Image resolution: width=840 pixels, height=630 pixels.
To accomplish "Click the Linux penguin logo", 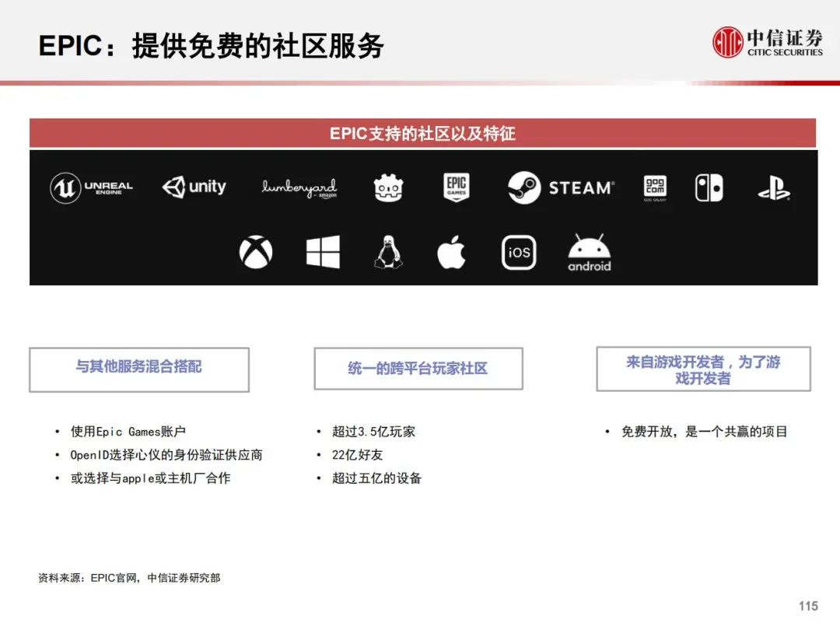I will (388, 252).
